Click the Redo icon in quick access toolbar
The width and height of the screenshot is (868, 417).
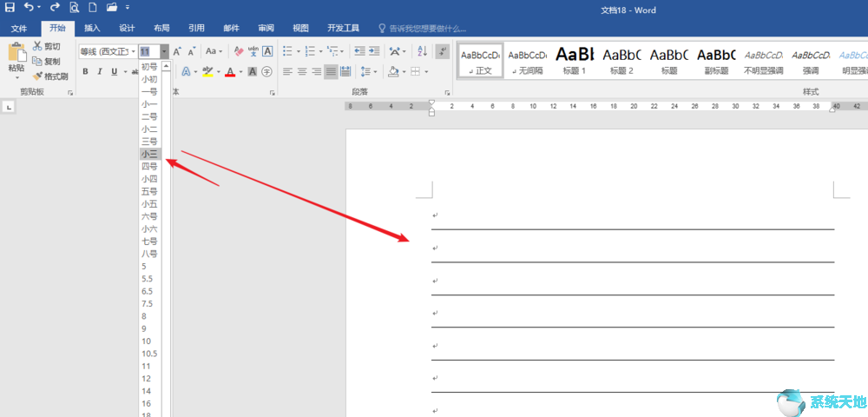coord(54,7)
